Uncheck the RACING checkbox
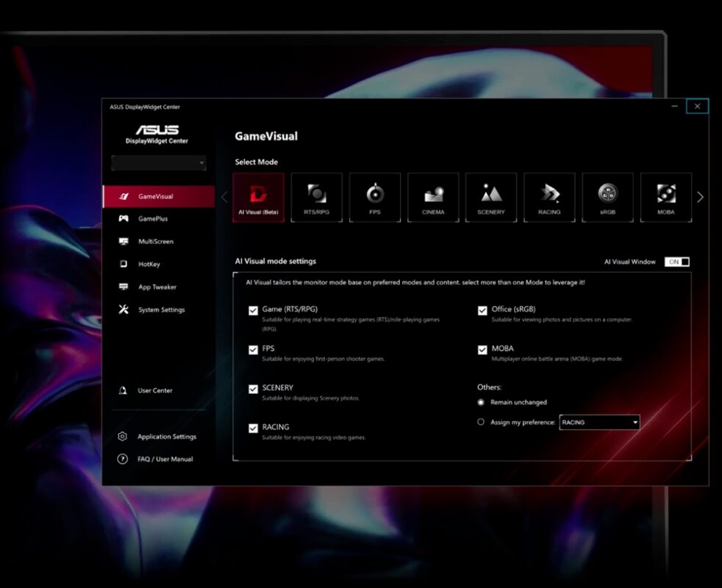The image size is (722, 588). [253, 429]
